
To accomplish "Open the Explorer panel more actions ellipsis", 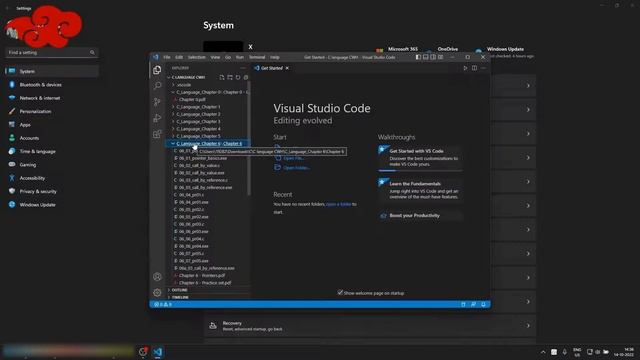I will [x=243, y=68].
